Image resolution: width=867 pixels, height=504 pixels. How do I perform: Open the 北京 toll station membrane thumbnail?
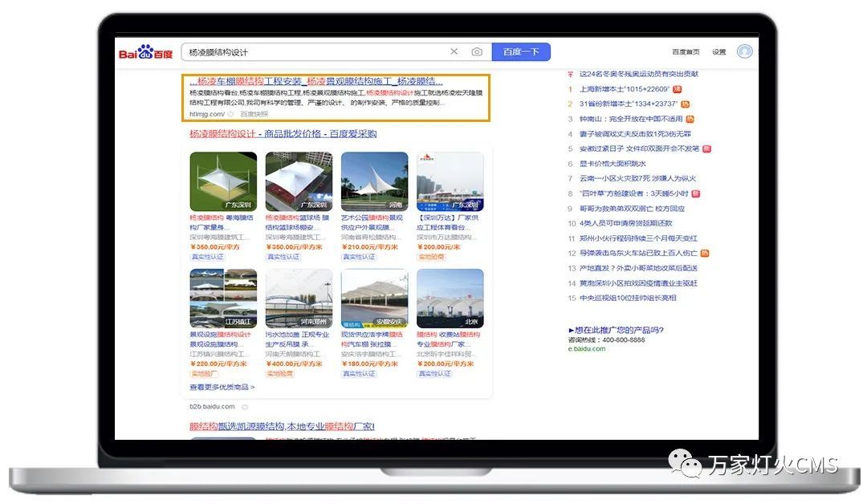click(450, 299)
